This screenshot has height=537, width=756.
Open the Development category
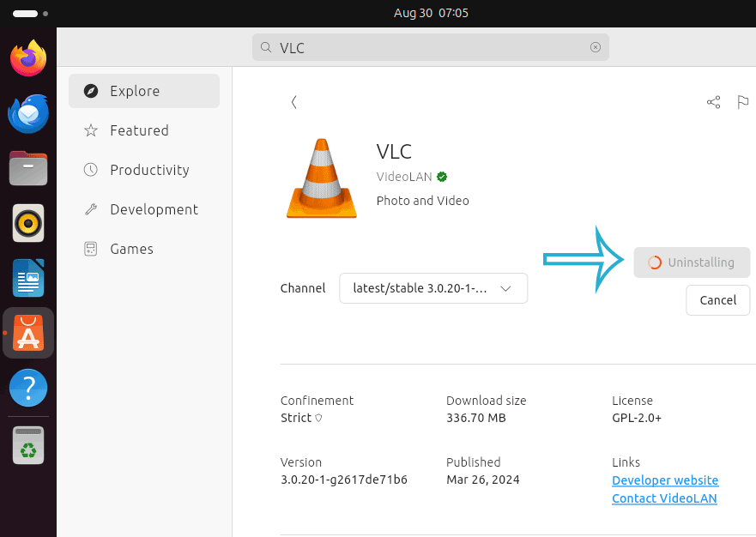pos(144,209)
